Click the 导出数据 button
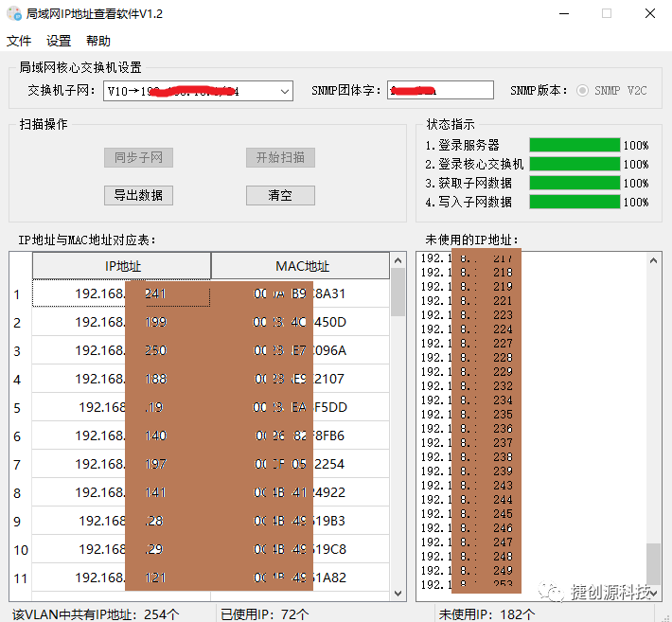This screenshot has width=672, height=622. pyautogui.click(x=138, y=195)
